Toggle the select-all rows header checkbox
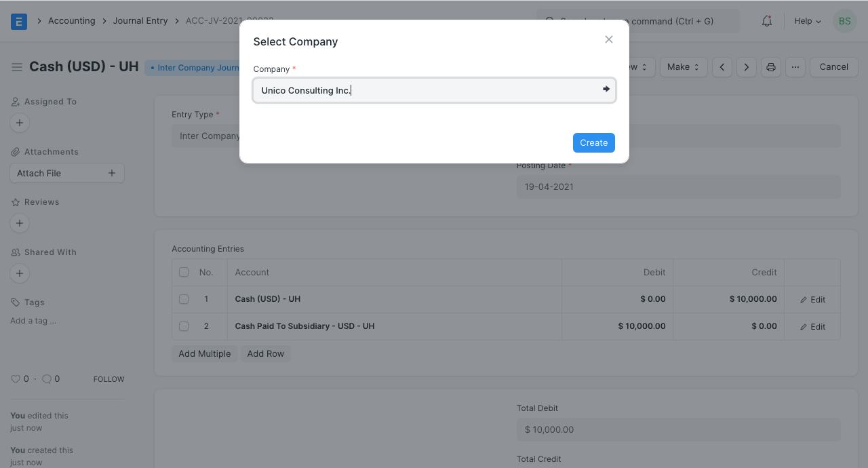The height and width of the screenshot is (468, 868). pos(184,272)
